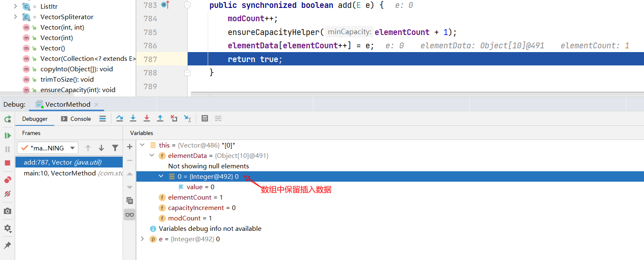The image size is (644, 260).
Task: Select frame add:787, Vector
Action: tap(69, 162)
